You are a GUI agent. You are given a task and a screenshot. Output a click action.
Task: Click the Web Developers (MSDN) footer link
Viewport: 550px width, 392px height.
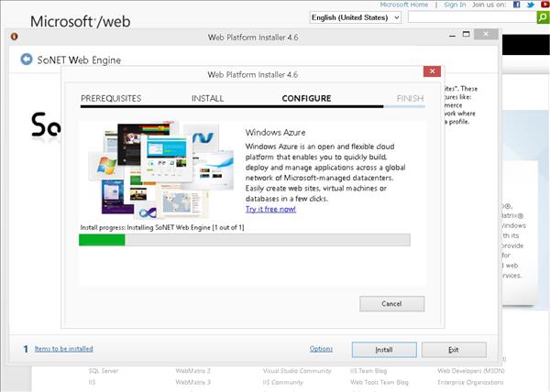point(471,371)
